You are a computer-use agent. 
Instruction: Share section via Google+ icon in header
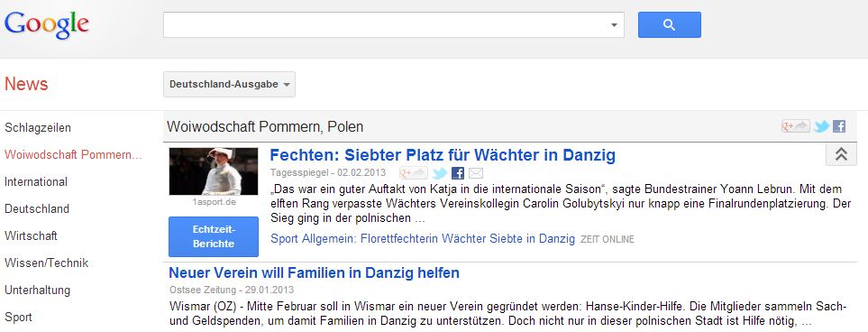796,126
